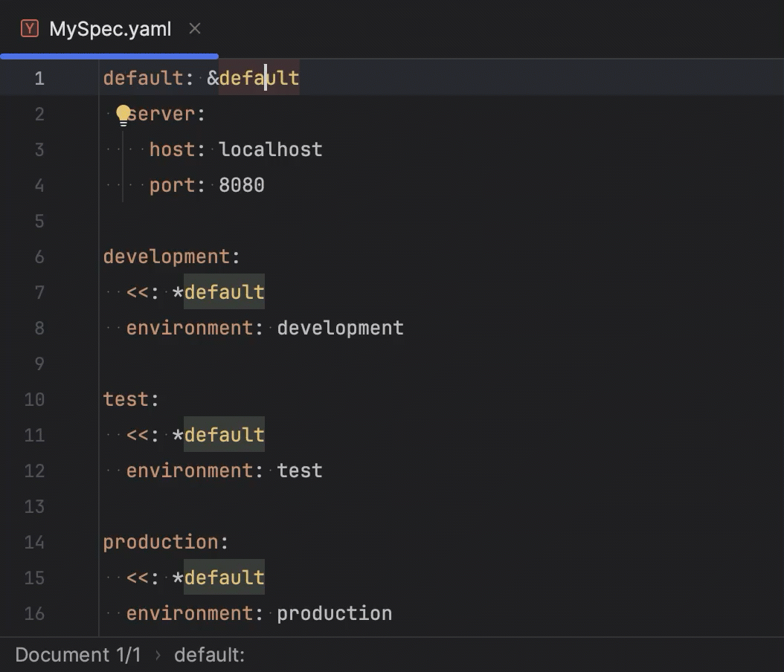Close the MySpec.yaml editor tab

tap(194, 28)
